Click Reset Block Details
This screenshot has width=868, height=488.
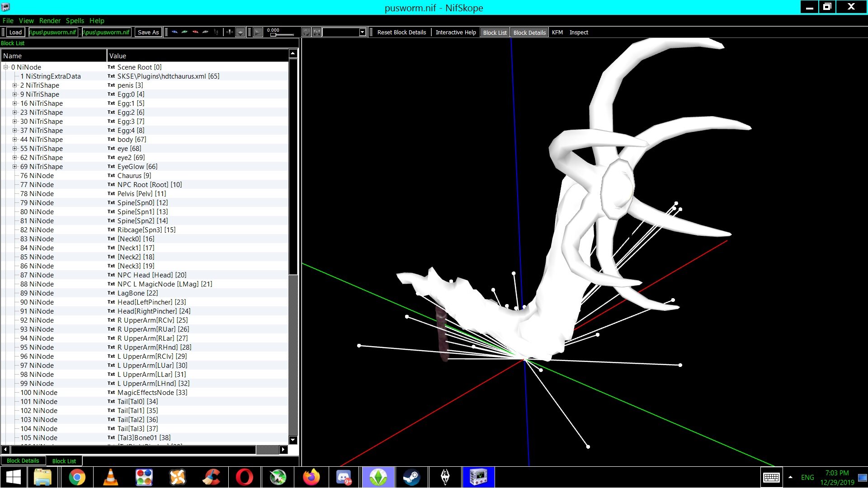point(401,33)
